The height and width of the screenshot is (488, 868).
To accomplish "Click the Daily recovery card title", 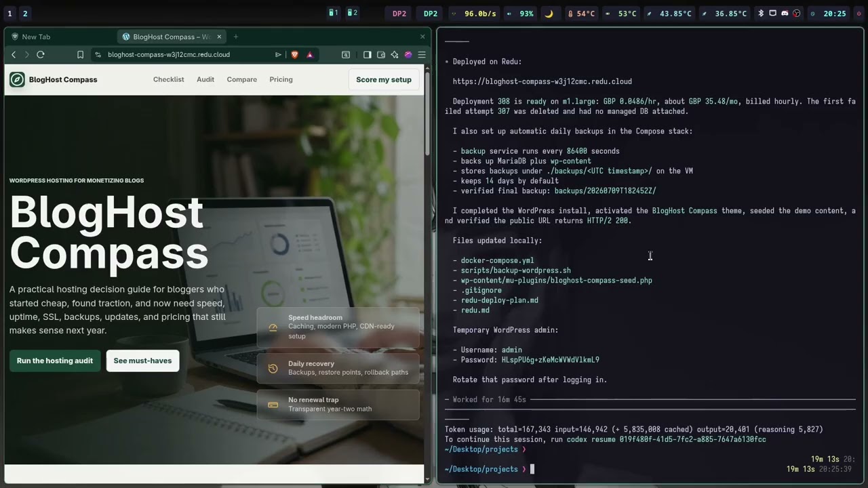I will click(311, 363).
